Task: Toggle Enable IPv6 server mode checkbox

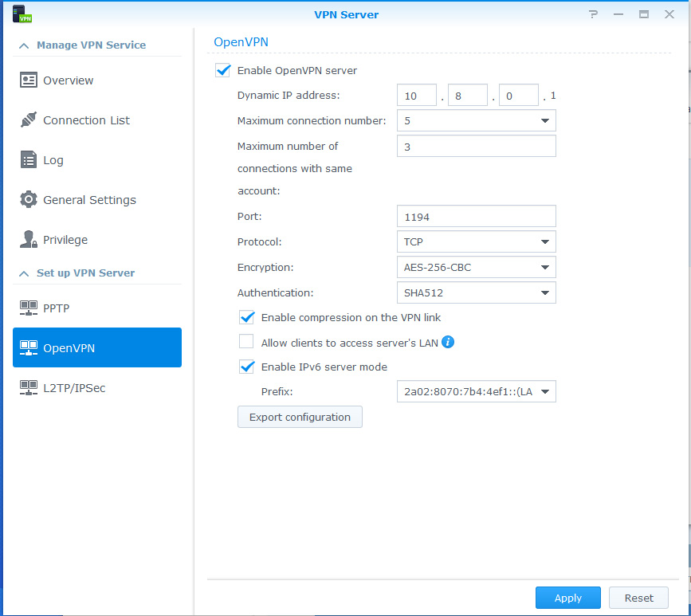Action: (x=247, y=367)
